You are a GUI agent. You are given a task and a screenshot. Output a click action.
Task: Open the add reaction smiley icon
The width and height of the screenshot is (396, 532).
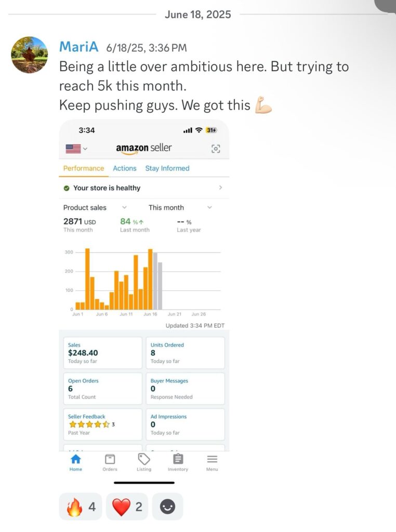click(168, 507)
